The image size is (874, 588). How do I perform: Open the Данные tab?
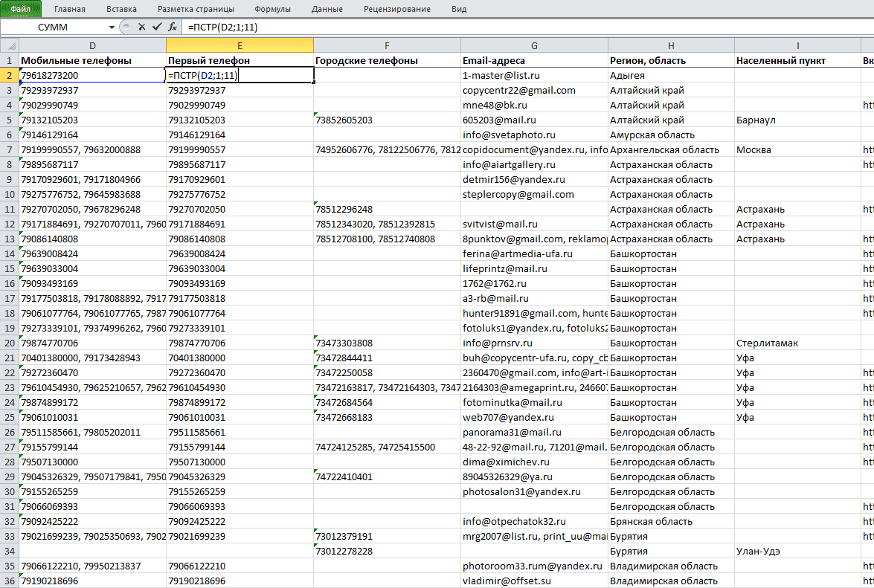tap(327, 9)
